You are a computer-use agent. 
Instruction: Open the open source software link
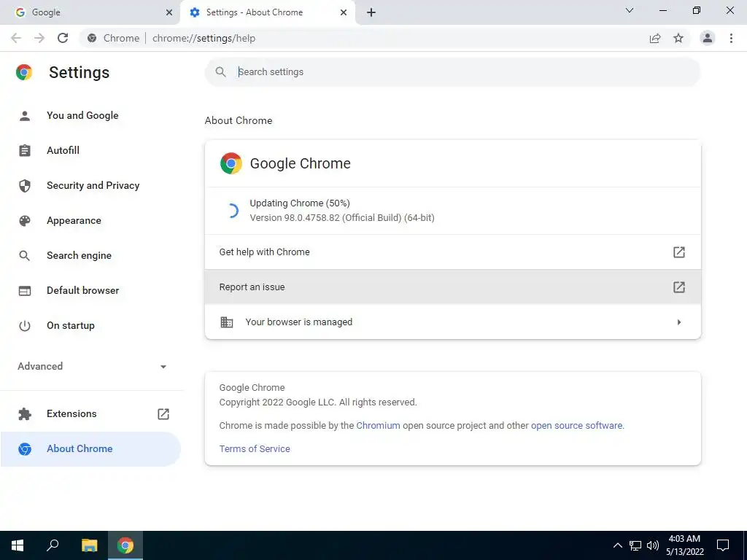point(576,426)
